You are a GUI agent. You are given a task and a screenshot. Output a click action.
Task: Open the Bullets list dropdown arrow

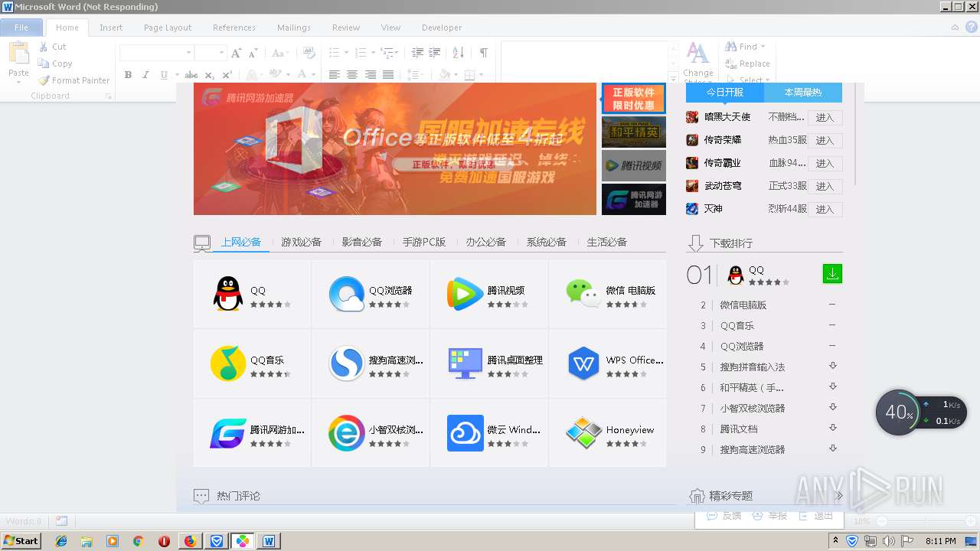[348, 53]
